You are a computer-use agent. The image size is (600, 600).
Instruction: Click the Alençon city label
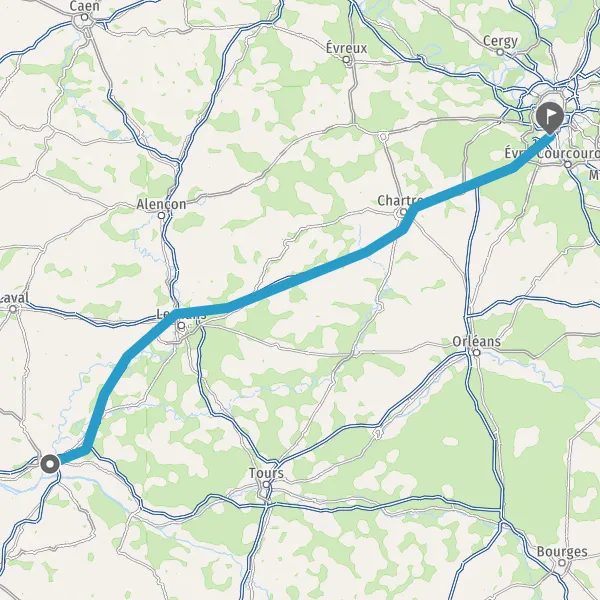coord(161,204)
